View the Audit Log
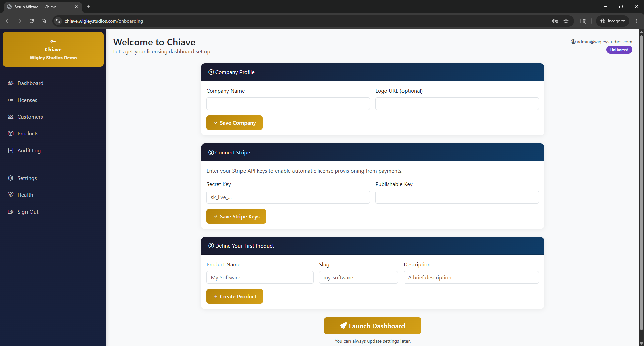This screenshot has width=644, height=346. (x=29, y=150)
